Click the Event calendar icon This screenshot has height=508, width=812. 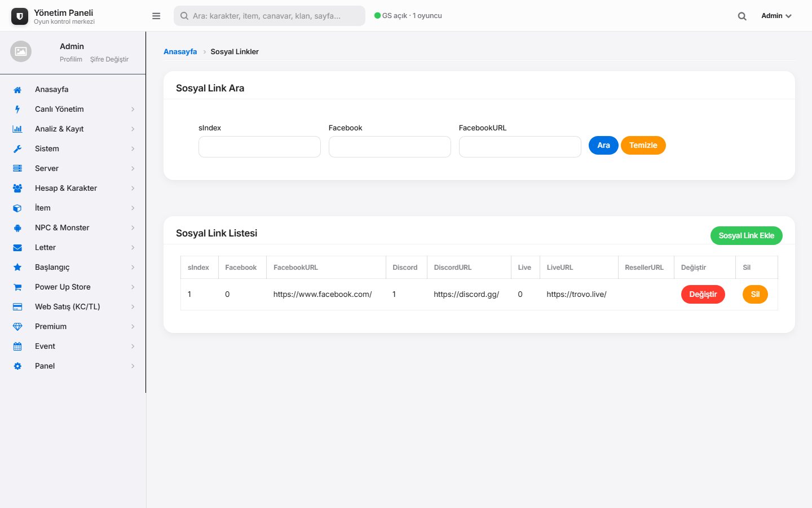pyautogui.click(x=17, y=347)
